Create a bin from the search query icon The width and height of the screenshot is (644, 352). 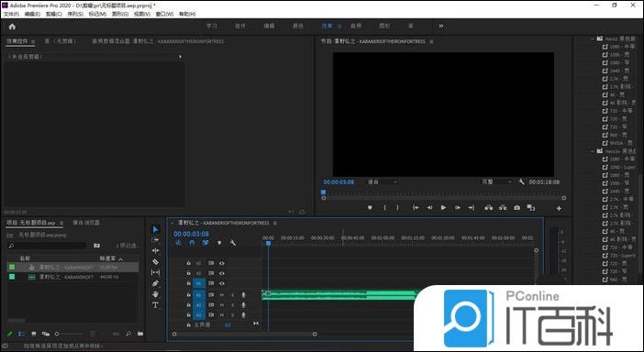pyautogui.click(x=96, y=246)
